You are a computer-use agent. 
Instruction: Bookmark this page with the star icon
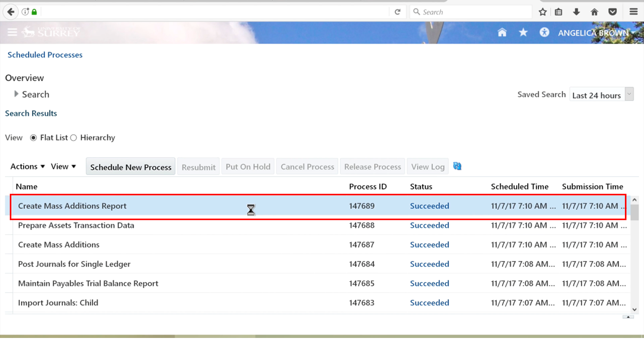click(x=542, y=12)
